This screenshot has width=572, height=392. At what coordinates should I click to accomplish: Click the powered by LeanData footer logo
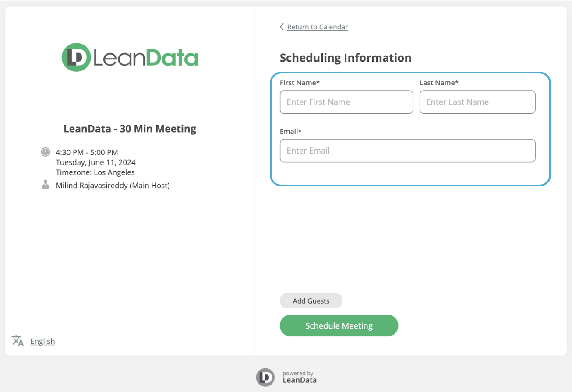(265, 377)
